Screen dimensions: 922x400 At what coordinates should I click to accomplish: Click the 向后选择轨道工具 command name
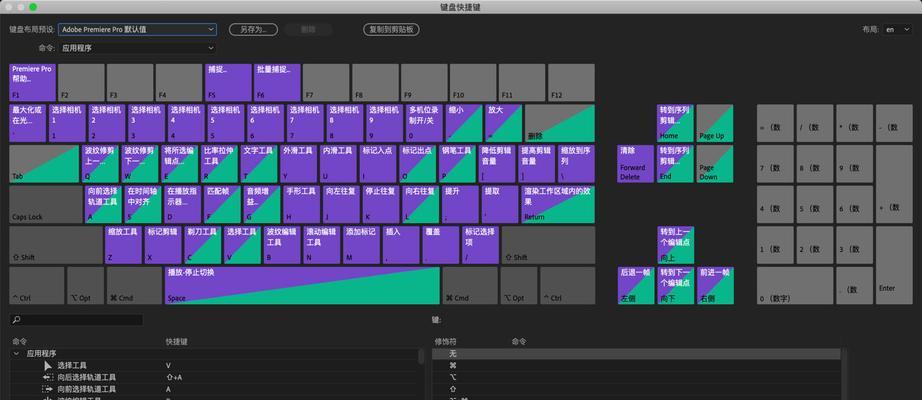(86, 377)
